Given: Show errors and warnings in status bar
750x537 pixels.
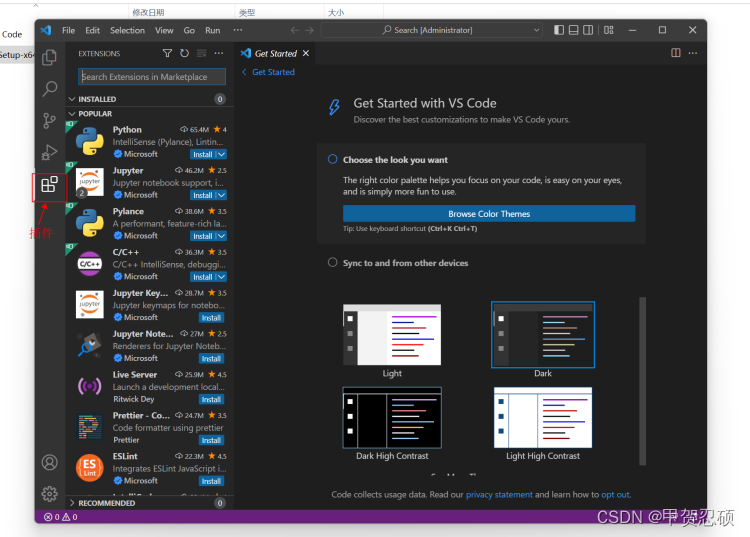Looking at the screenshot, I should click(x=60, y=517).
